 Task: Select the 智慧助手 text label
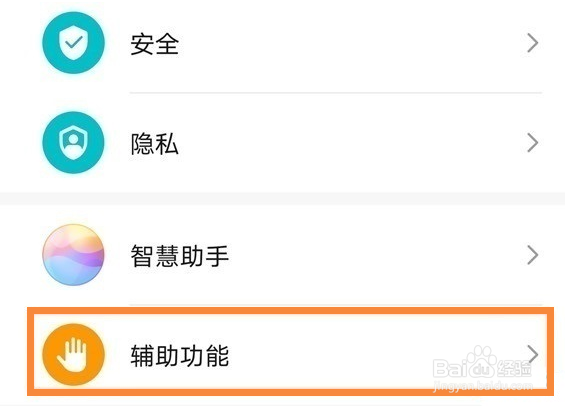click(x=179, y=256)
